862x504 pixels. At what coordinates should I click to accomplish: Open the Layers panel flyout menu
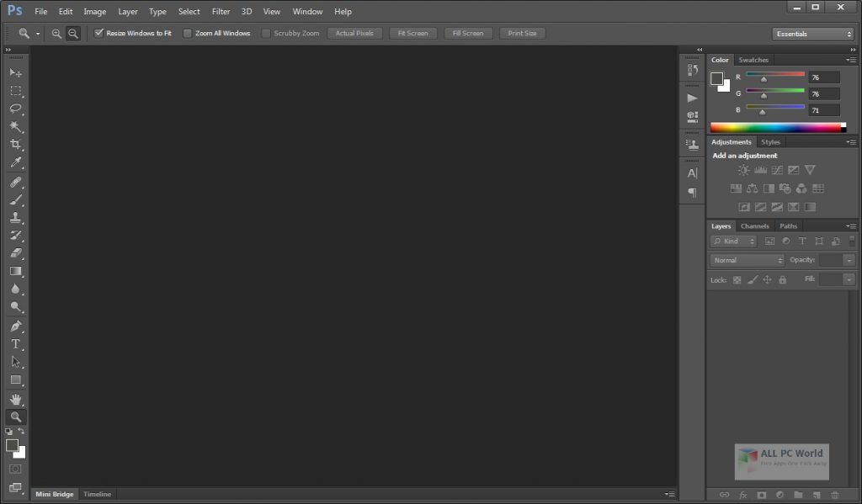pos(851,225)
